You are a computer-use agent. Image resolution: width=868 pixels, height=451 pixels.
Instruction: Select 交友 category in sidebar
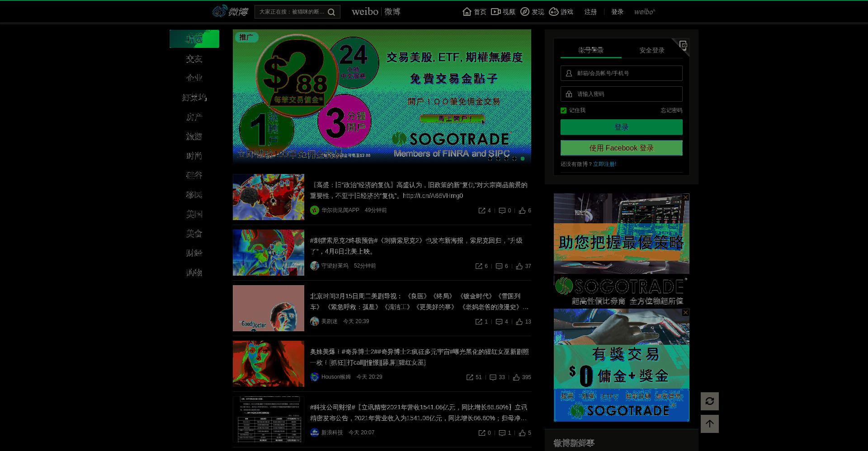pos(194,59)
